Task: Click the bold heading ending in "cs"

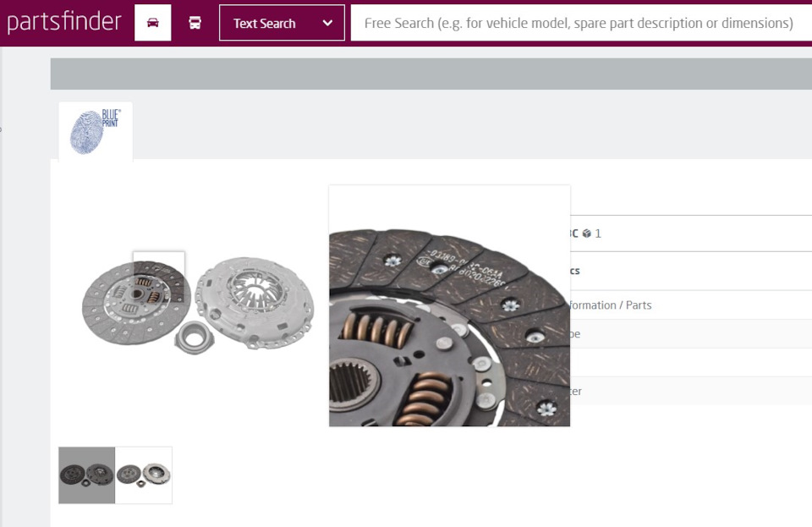Action: pos(574,271)
